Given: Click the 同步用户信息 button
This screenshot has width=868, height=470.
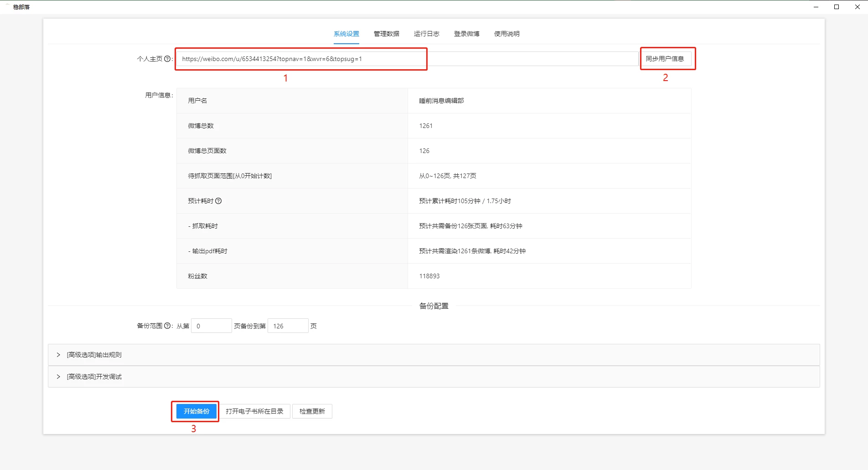Looking at the screenshot, I should (x=667, y=59).
